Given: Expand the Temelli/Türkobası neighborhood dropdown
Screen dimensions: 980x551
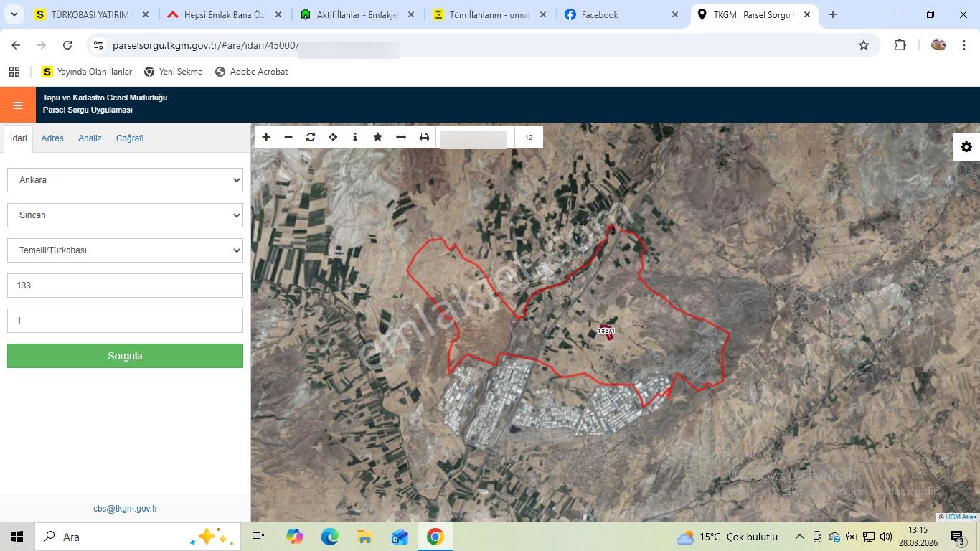Looking at the screenshot, I should tap(125, 250).
